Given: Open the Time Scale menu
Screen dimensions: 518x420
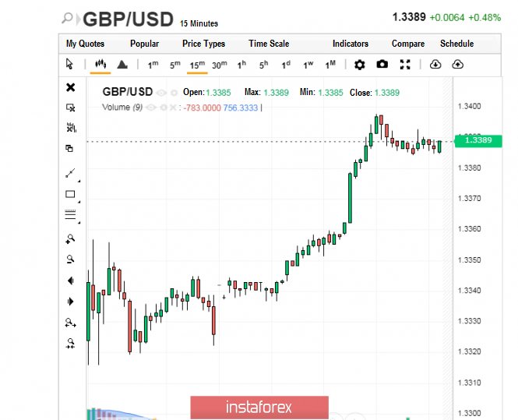Looking at the screenshot, I should tap(269, 44).
